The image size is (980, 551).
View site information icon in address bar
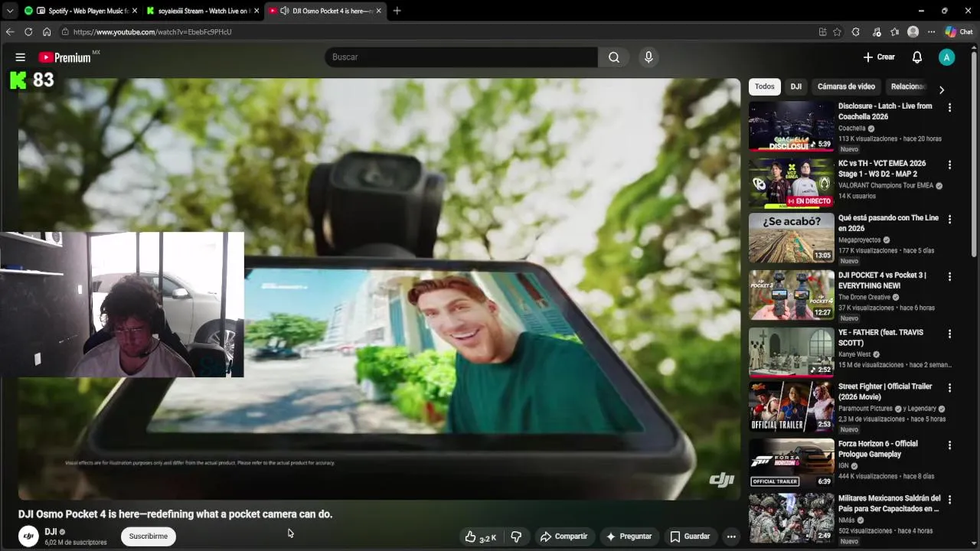(66, 32)
